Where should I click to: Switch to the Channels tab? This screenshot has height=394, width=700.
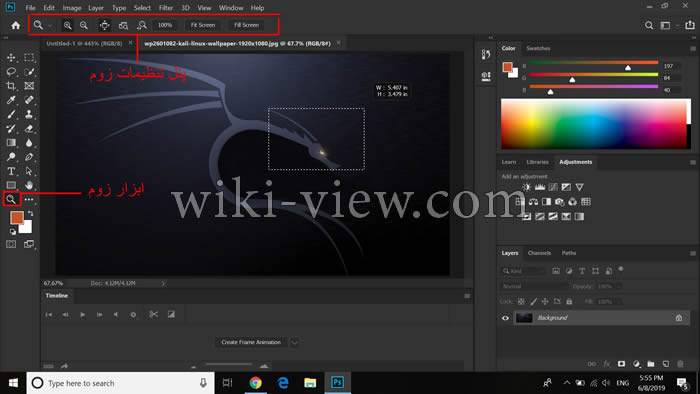(x=539, y=253)
